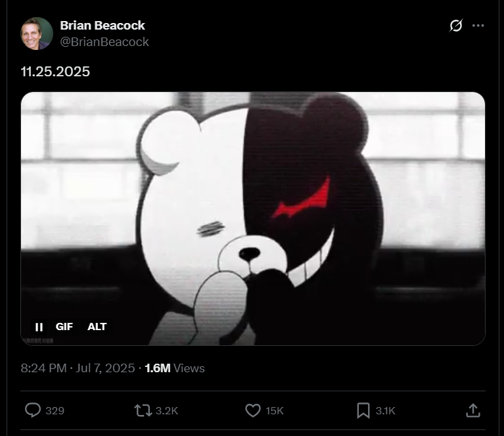Click the 3.1K bookmarks count
This screenshot has width=504, height=436.
386,411
